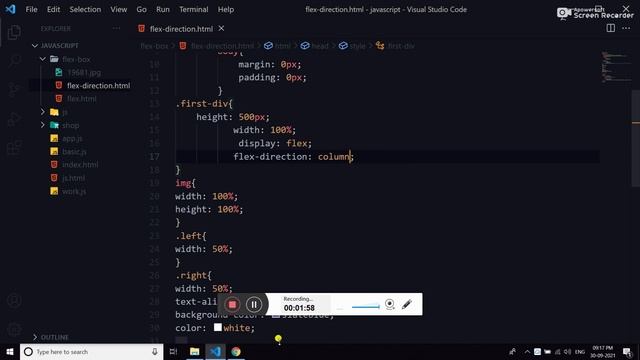
Task: Open the Edit menu
Action: [x=53, y=9]
